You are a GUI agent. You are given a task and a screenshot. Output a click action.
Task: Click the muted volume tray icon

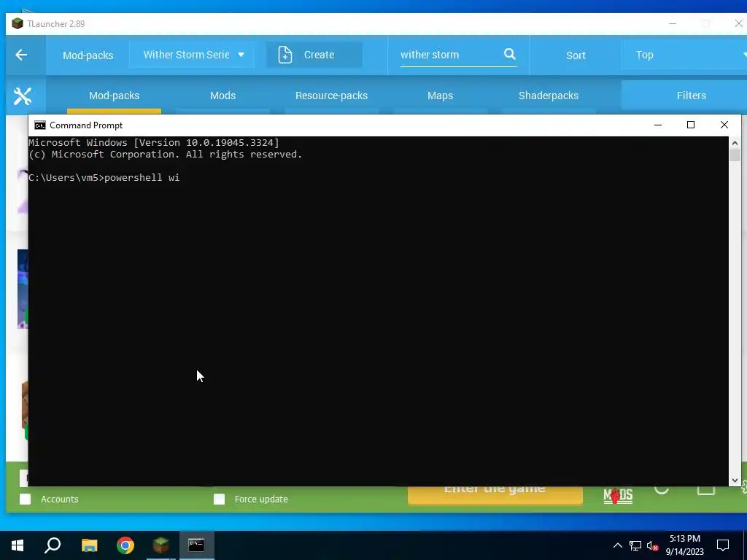pyautogui.click(x=653, y=545)
